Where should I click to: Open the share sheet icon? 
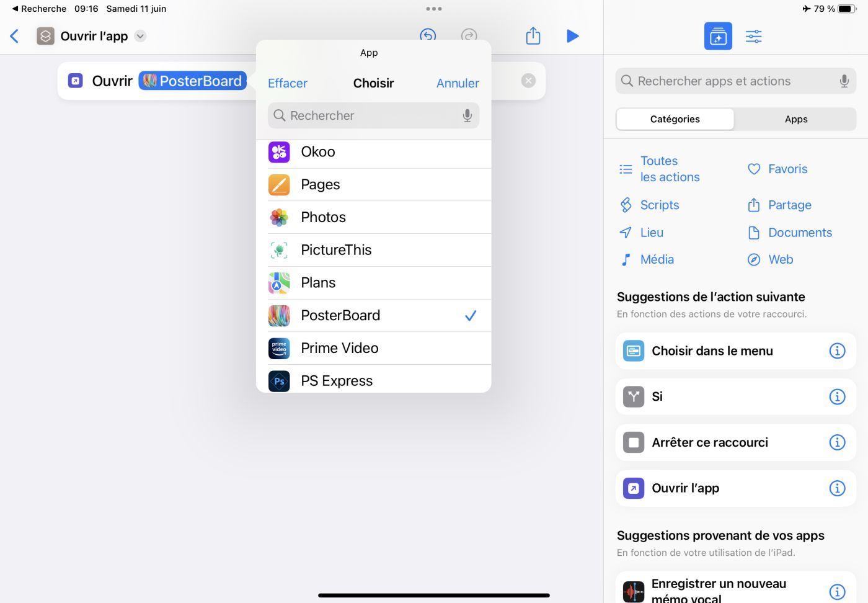533,35
